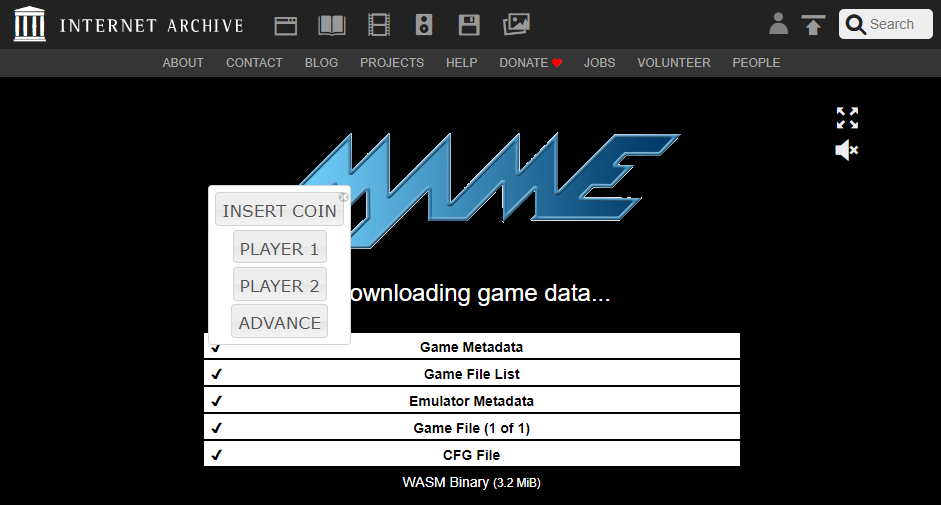
Task: Click the INSERT COIN button
Action: point(279,211)
